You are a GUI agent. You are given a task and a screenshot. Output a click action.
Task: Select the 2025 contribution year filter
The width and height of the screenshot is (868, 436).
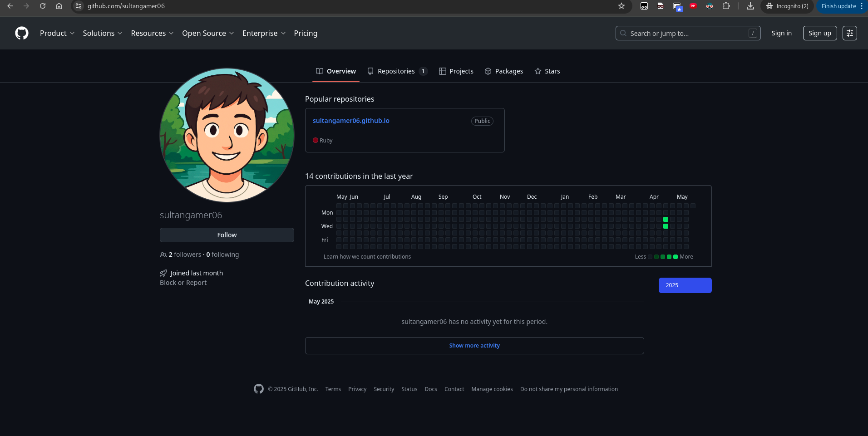point(685,285)
